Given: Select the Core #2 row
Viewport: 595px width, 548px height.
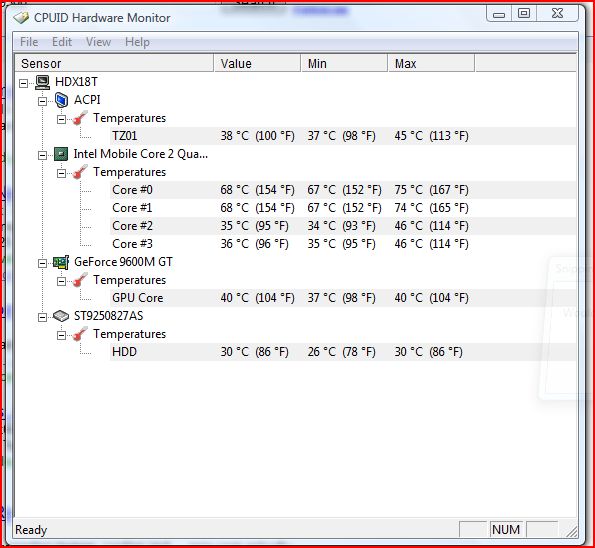Looking at the screenshot, I should (x=343, y=226).
